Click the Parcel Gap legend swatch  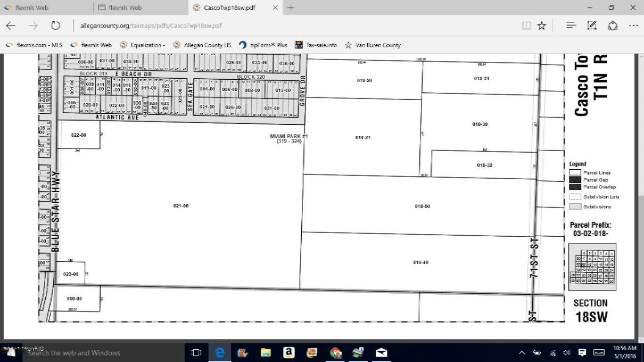point(575,180)
